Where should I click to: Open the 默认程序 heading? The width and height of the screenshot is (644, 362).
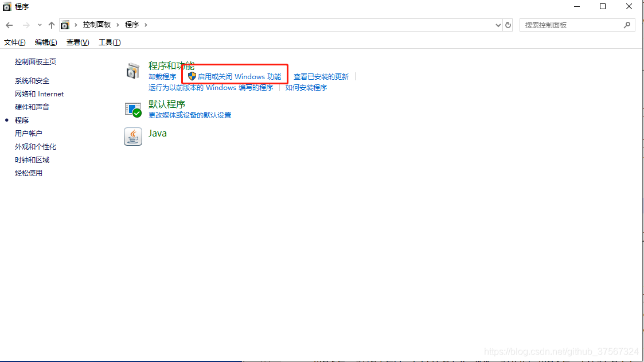(x=167, y=104)
